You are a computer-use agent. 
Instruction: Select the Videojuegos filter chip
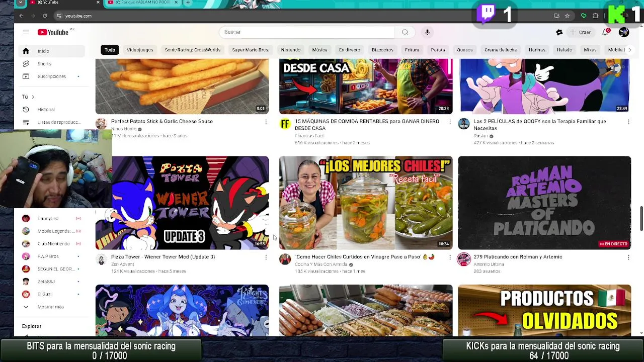[x=140, y=50]
